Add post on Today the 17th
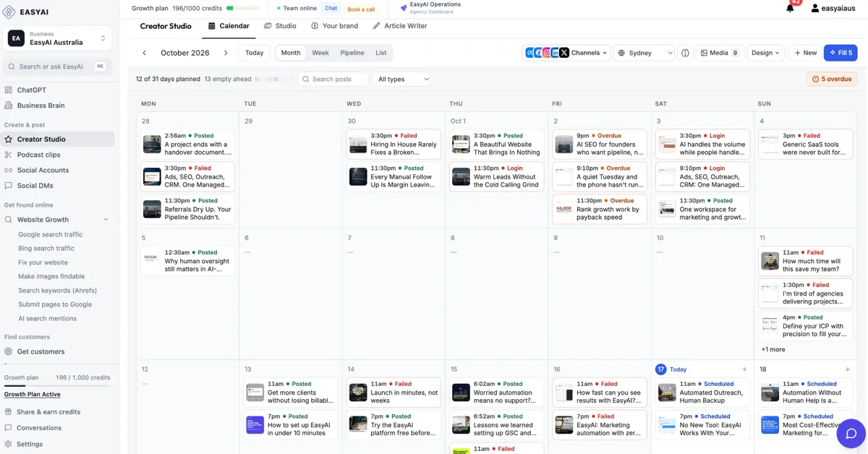Image resolution: width=868 pixels, height=454 pixels. [x=744, y=369]
